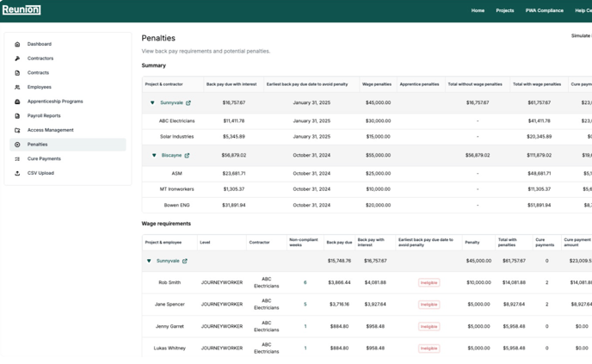The width and height of the screenshot is (592, 364).
Task: Click the CSV Upload icon
Action: point(17,173)
